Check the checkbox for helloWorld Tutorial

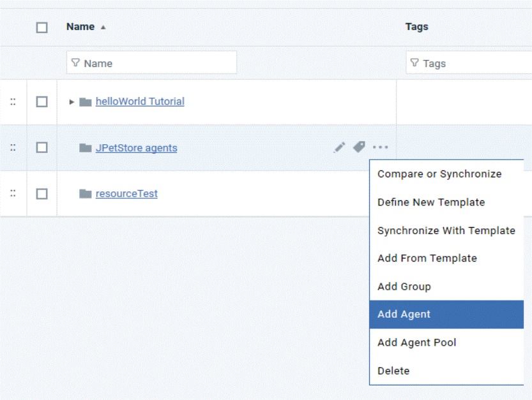[42, 101]
